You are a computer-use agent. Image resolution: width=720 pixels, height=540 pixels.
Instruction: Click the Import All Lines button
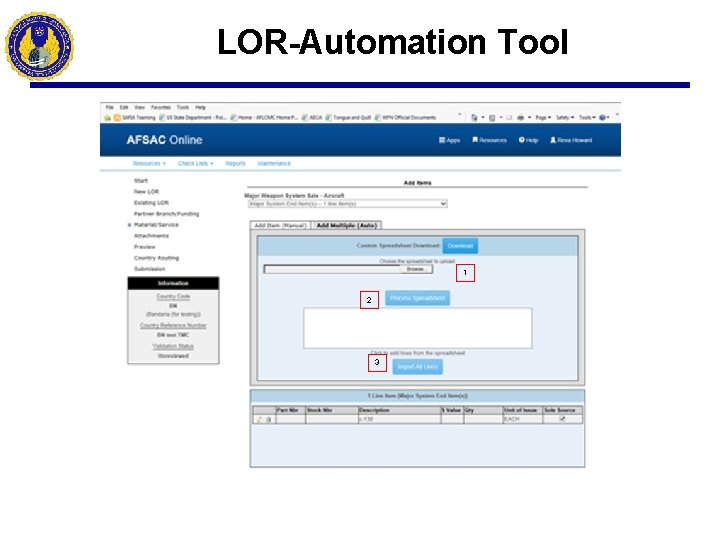(417, 366)
